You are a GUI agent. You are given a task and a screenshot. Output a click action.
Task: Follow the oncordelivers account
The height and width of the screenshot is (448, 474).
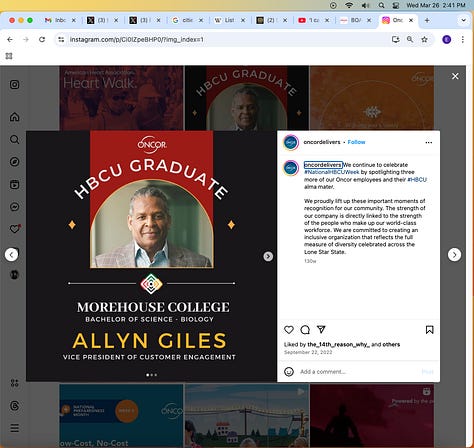[x=356, y=142]
